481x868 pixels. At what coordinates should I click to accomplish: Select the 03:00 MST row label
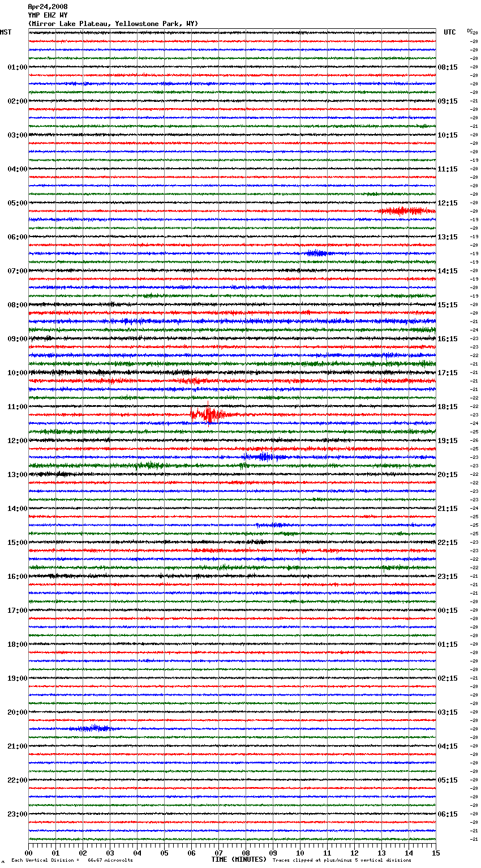[x=17, y=135]
